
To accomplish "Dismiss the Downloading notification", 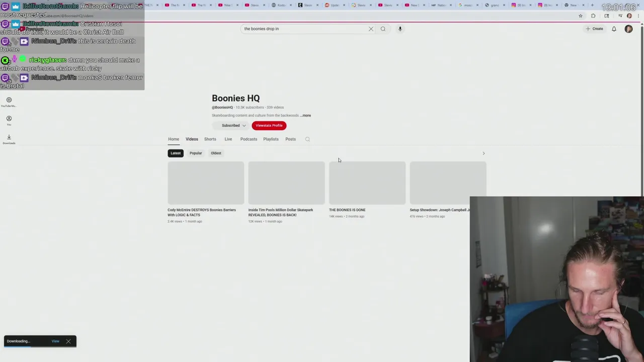I will [68, 341].
